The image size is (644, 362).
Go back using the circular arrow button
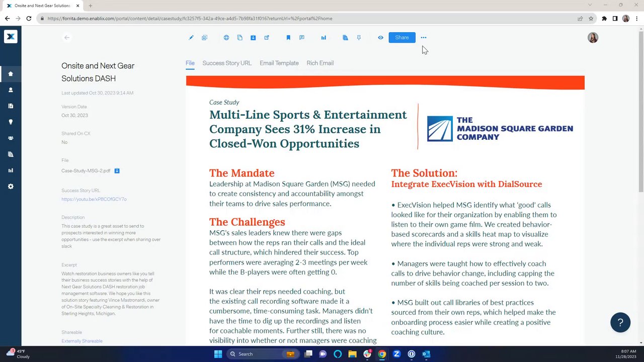tap(67, 38)
